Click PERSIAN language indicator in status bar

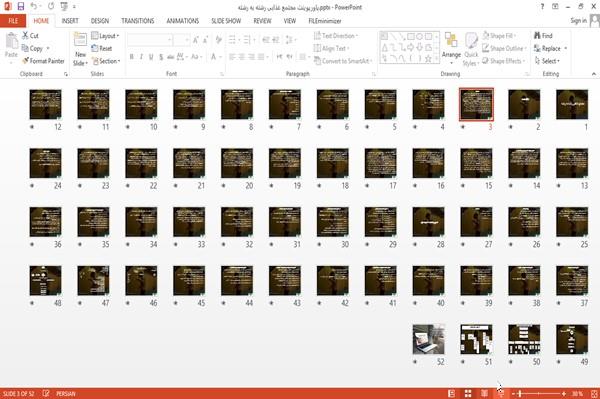coord(66,394)
